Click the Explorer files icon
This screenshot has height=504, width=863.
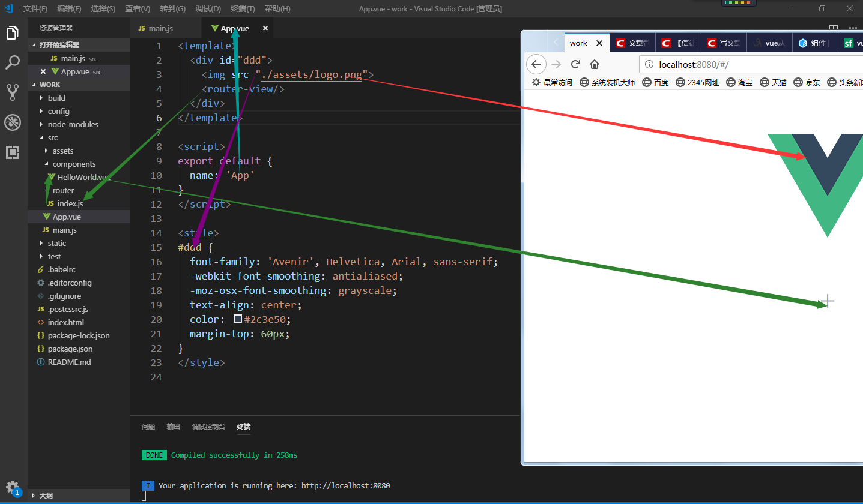point(13,34)
